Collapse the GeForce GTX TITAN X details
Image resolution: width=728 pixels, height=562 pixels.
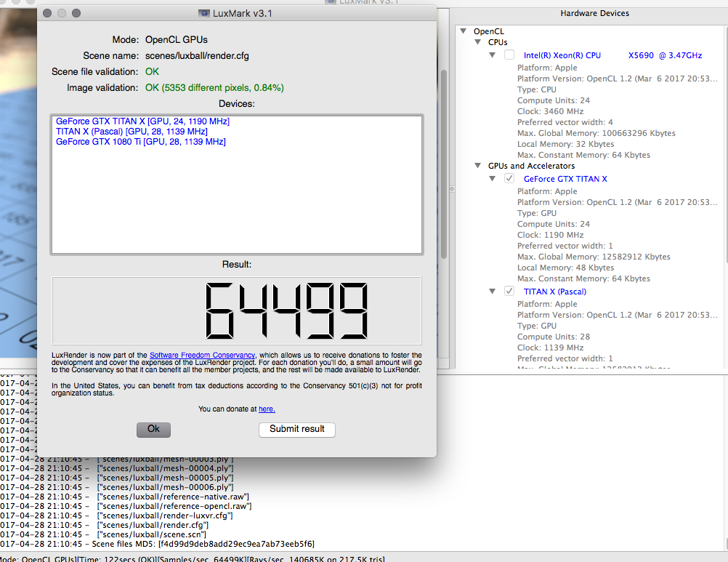(x=492, y=178)
